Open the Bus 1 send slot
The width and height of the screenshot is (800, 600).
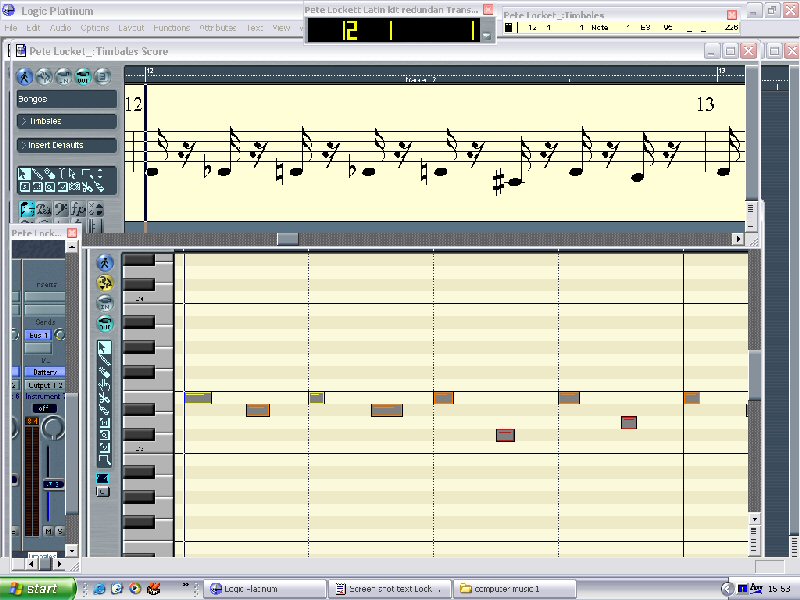(36, 333)
